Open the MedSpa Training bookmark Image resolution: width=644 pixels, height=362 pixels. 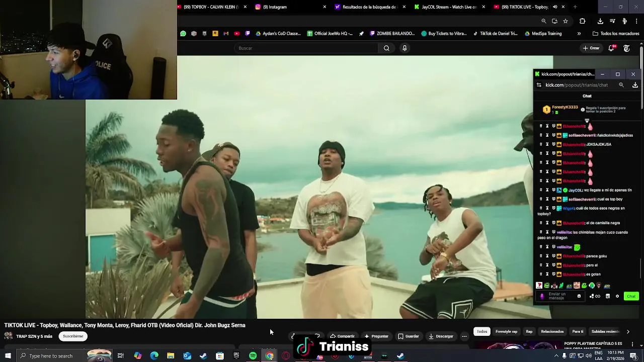pyautogui.click(x=543, y=34)
